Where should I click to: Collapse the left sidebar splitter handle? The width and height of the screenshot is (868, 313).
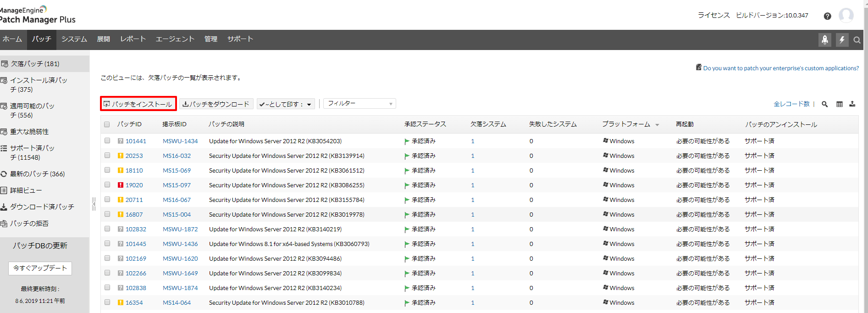coord(94,204)
